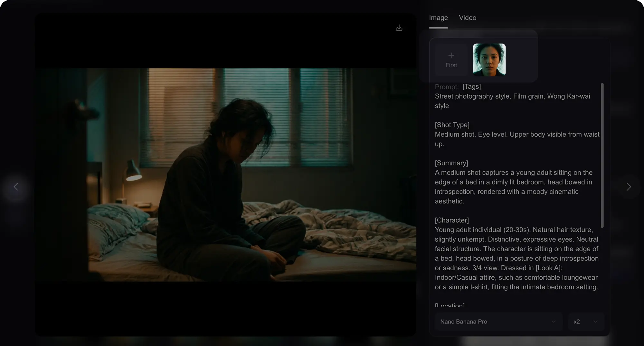Click the download arrow above the preview
The image size is (644, 346).
[x=399, y=28]
